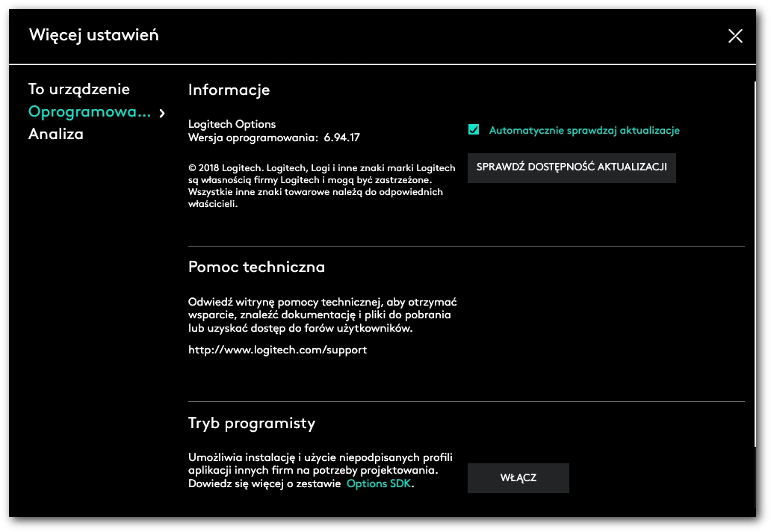Open the To urządzenie section

click(79, 90)
